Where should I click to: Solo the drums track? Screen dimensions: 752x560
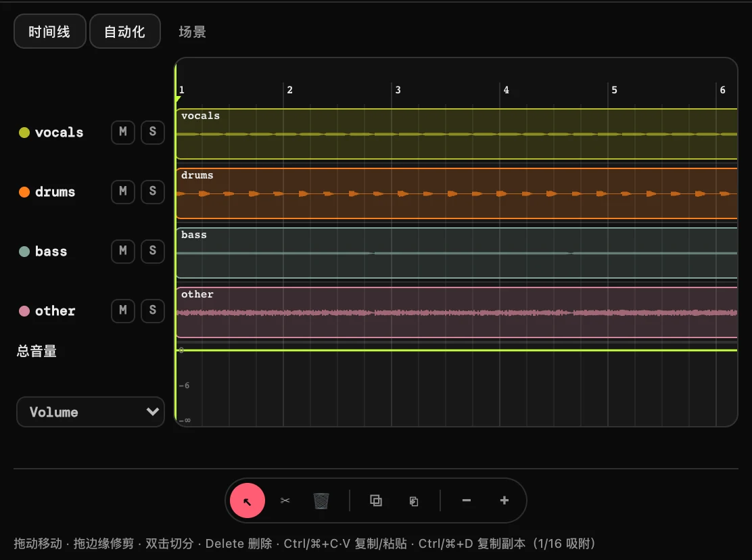153,191
